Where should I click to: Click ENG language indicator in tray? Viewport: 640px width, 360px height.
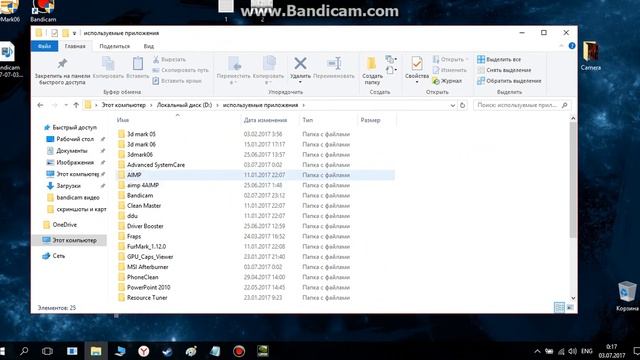[x=587, y=351]
